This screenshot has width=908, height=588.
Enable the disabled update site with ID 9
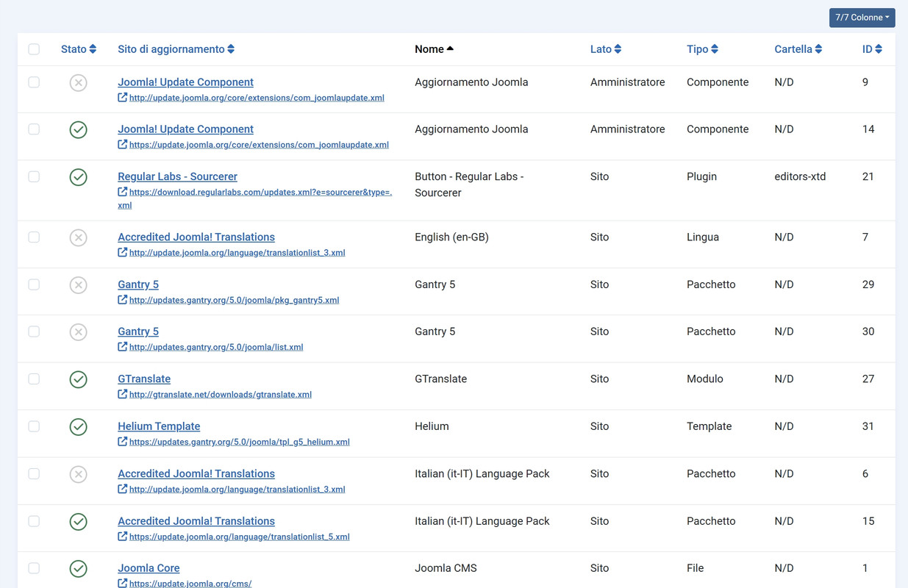79,83
